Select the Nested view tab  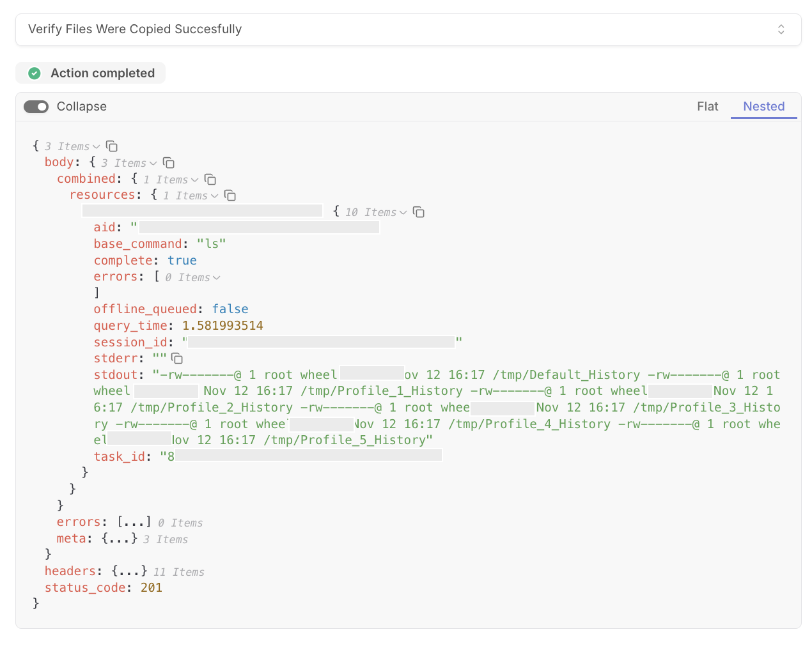pos(764,107)
